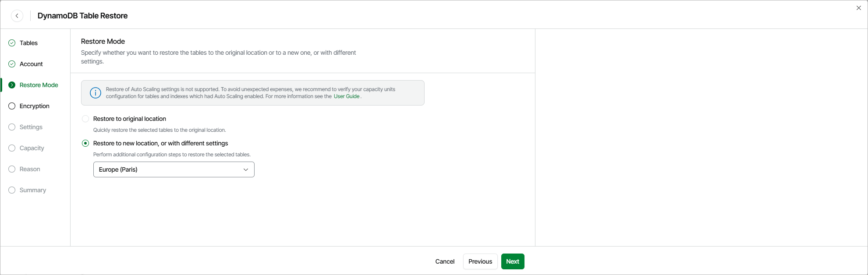The width and height of the screenshot is (868, 275).
Task: Go to the Capacity wizard step
Action: click(x=32, y=148)
